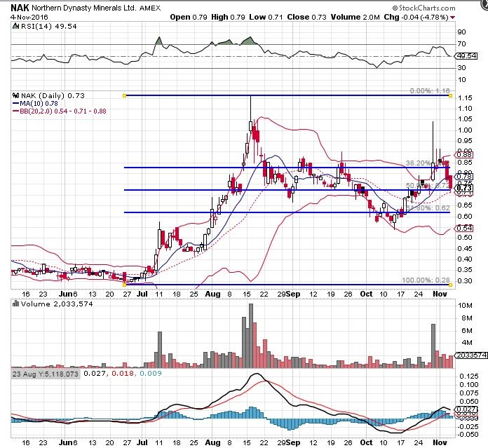Viewport: 488px width, 448px height.
Task: Click the 100.00%: 0.28 Fibonacci level label
Action: click(425, 280)
